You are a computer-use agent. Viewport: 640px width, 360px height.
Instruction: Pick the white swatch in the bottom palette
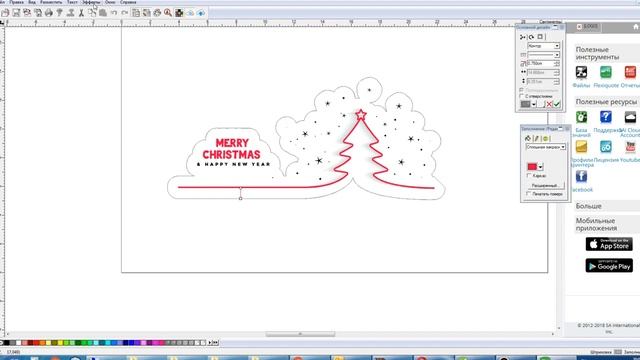(19, 343)
